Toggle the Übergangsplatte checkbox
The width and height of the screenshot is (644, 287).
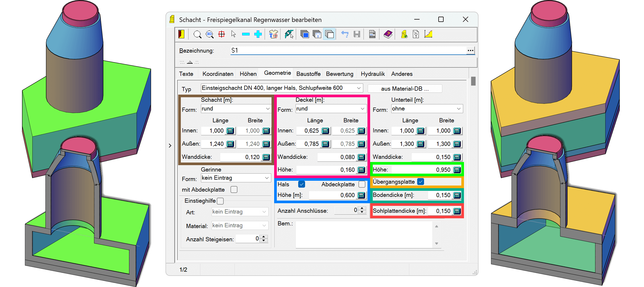421,182
